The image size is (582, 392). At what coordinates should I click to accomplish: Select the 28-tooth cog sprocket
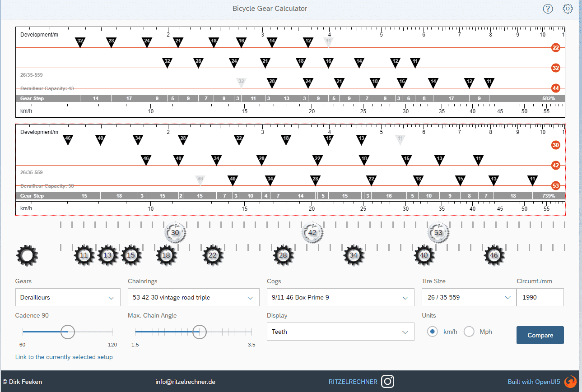coord(283,255)
